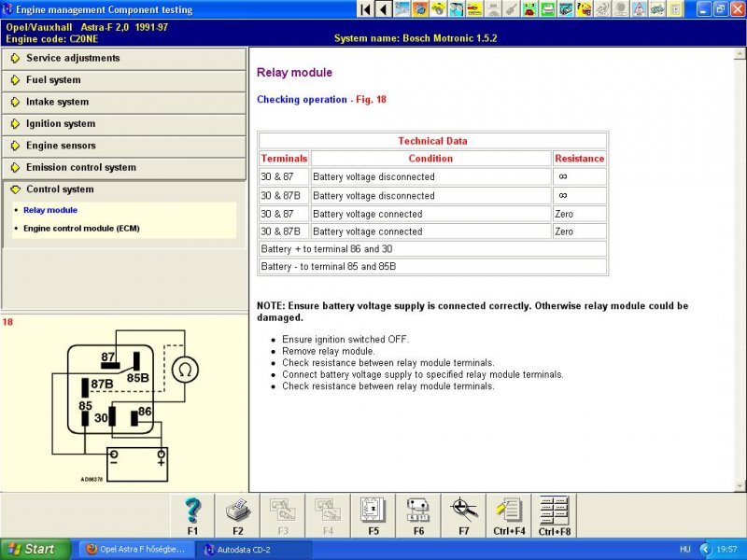Image resolution: width=747 pixels, height=560 pixels.
Task: Expand the Engine sensors section
Action: click(124, 146)
